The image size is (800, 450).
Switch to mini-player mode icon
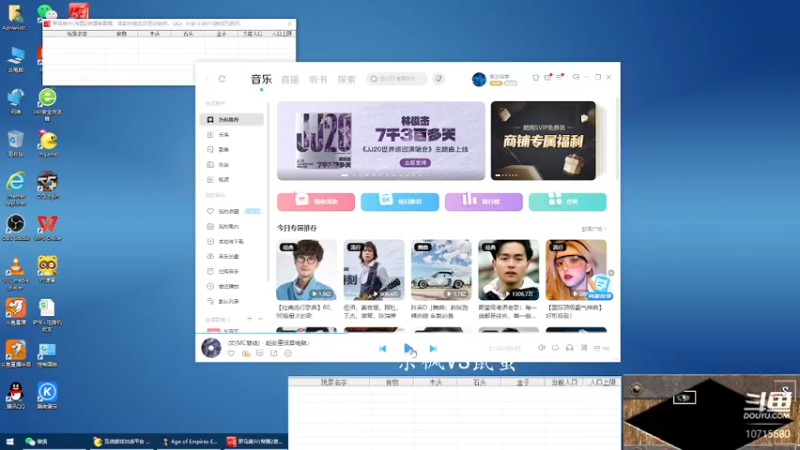click(x=576, y=78)
